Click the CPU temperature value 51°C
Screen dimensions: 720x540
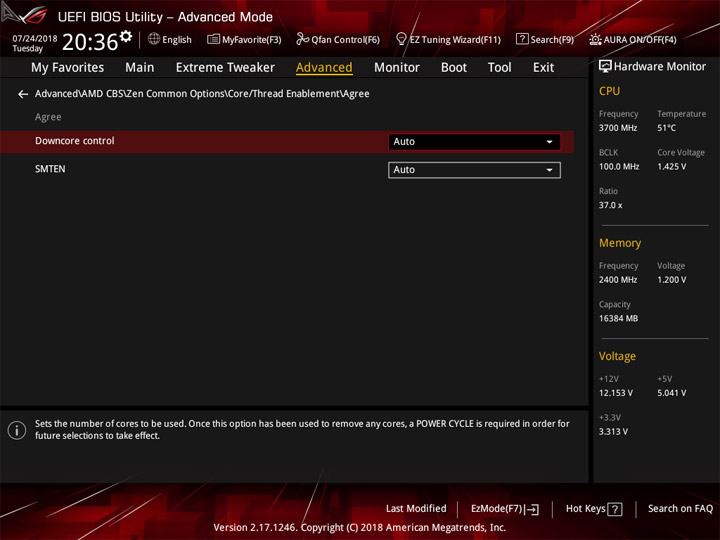[x=666, y=128]
